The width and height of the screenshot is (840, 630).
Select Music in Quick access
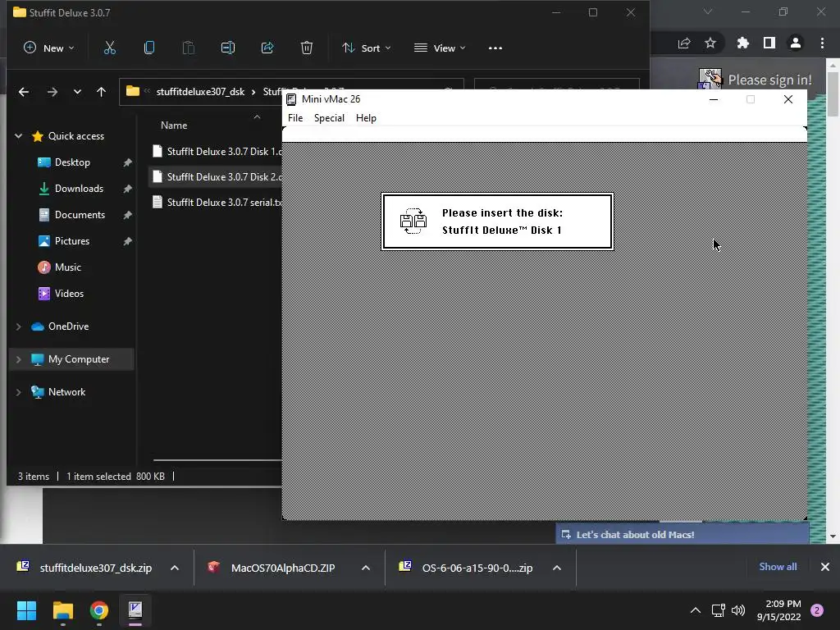(x=67, y=267)
